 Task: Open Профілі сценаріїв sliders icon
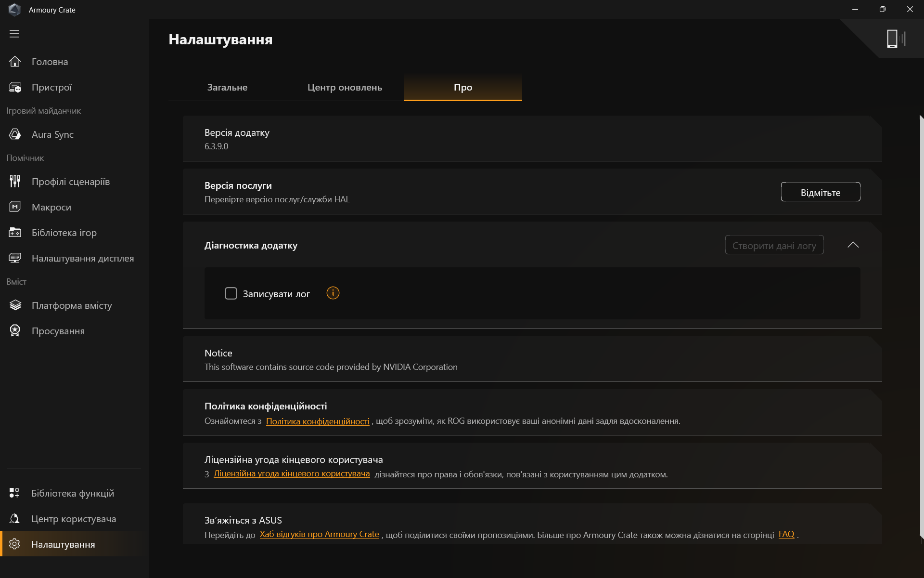tap(15, 182)
